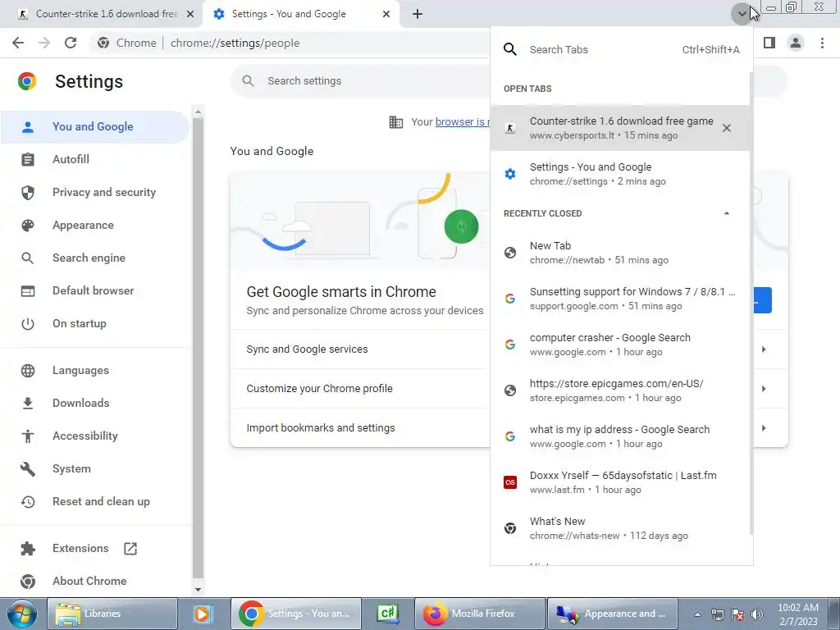
Task: Open Windows Media Player taskbar icon
Action: pyautogui.click(x=203, y=614)
